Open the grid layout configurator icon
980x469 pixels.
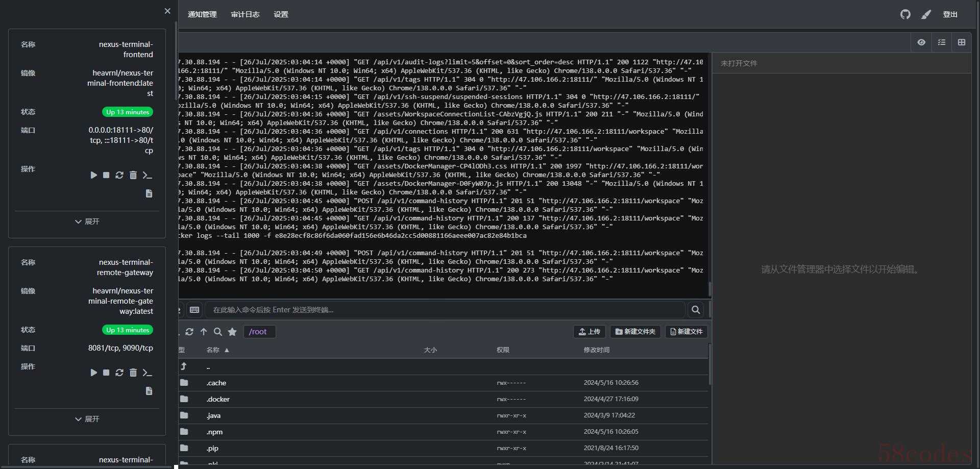(x=962, y=42)
